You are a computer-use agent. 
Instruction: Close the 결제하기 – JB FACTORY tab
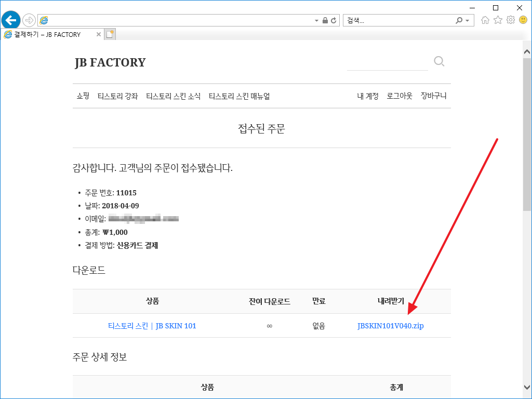click(98, 34)
